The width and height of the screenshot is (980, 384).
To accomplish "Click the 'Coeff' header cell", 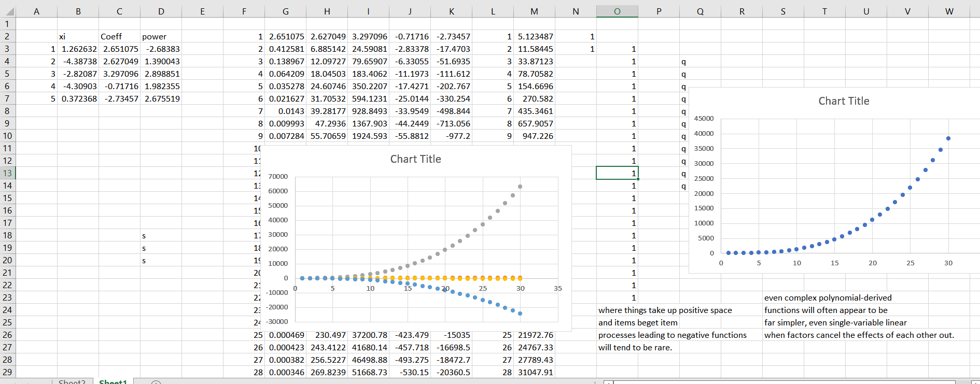I will [119, 36].
